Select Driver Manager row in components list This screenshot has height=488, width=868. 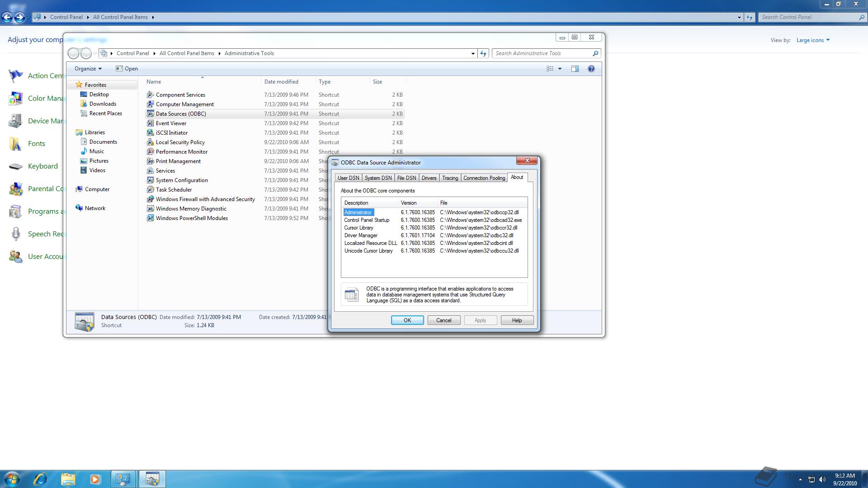click(361, 235)
